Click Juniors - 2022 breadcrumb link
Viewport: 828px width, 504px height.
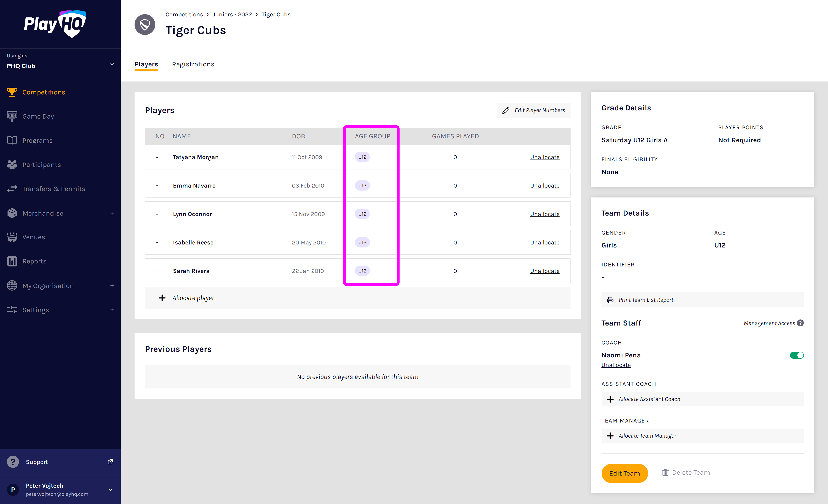pyautogui.click(x=232, y=14)
